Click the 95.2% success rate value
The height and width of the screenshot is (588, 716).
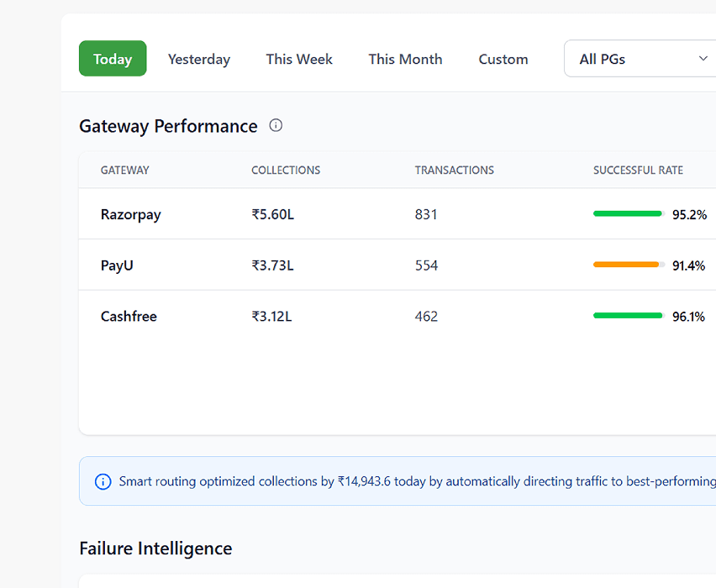point(689,214)
